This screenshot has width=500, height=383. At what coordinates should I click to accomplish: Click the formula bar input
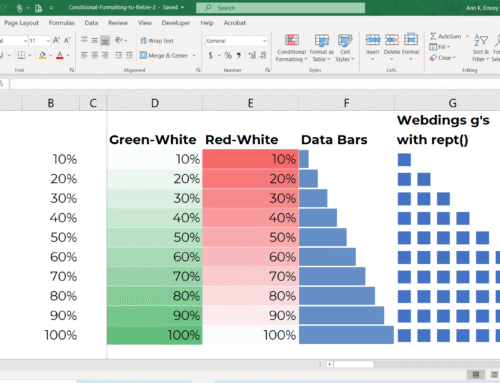click(x=255, y=84)
